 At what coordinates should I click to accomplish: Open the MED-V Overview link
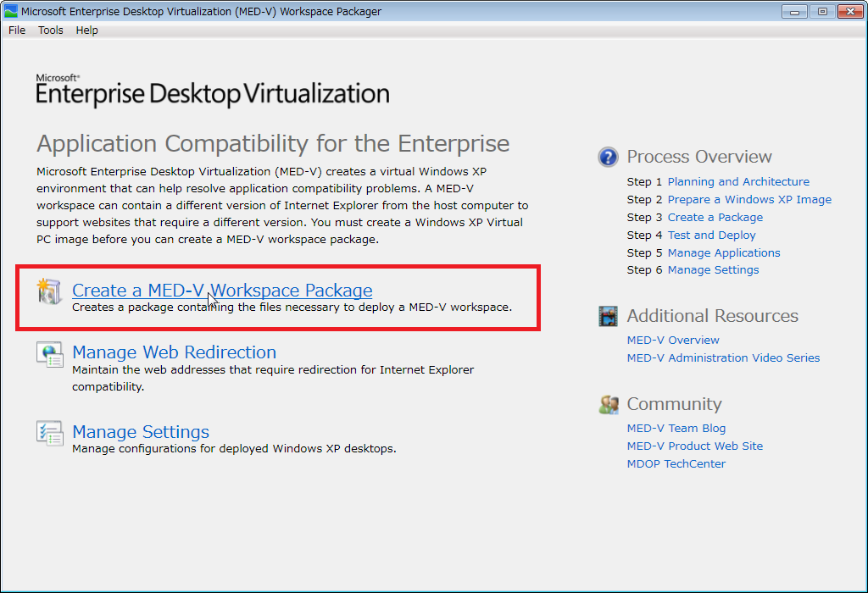pyautogui.click(x=673, y=341)
